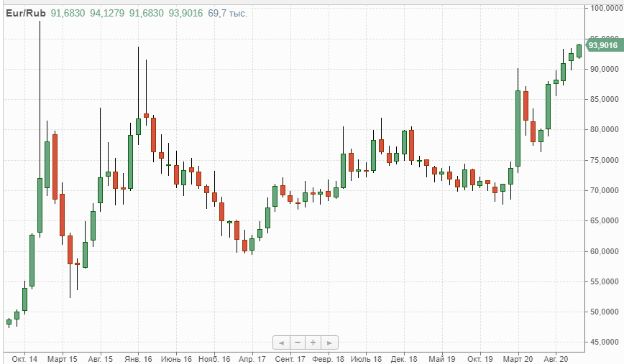Click the 75,0000 price axis label
The width and height of the screenshot is (624, 364).
[x=604, y=160]
